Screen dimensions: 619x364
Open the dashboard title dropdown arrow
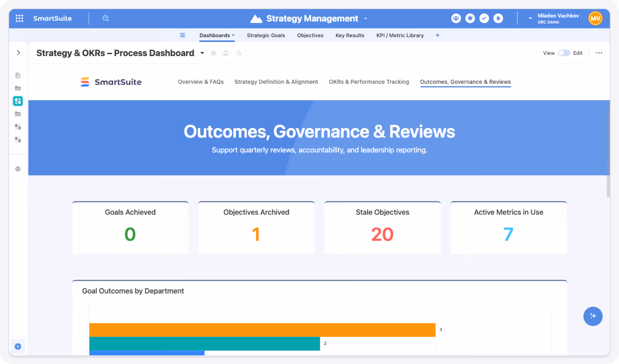(202, 53)
